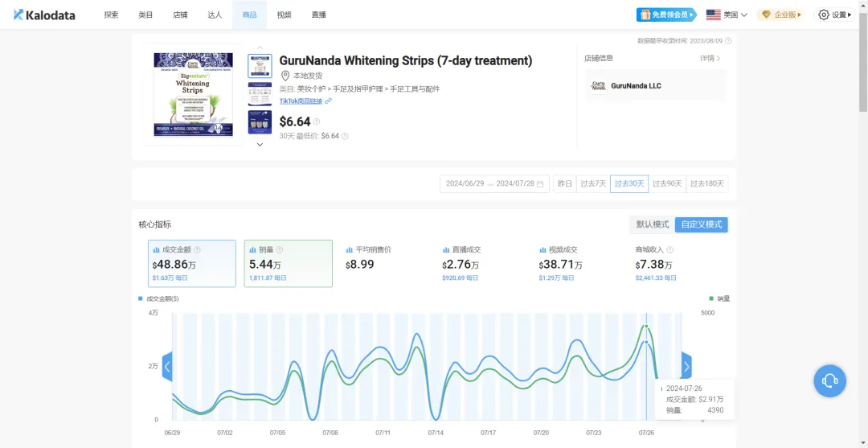Select the 过去180天 time range

pyautogui.click(x=707, y=184)
